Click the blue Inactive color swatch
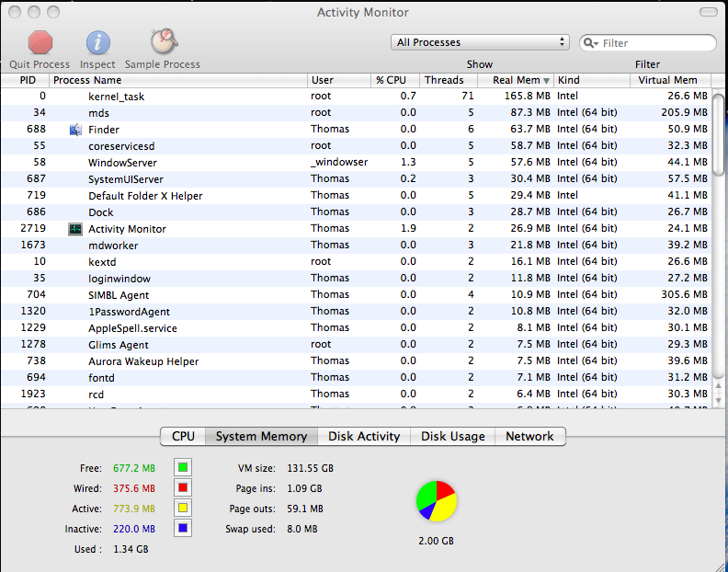This screenshot has width=728, height=572. pos(183,529)
